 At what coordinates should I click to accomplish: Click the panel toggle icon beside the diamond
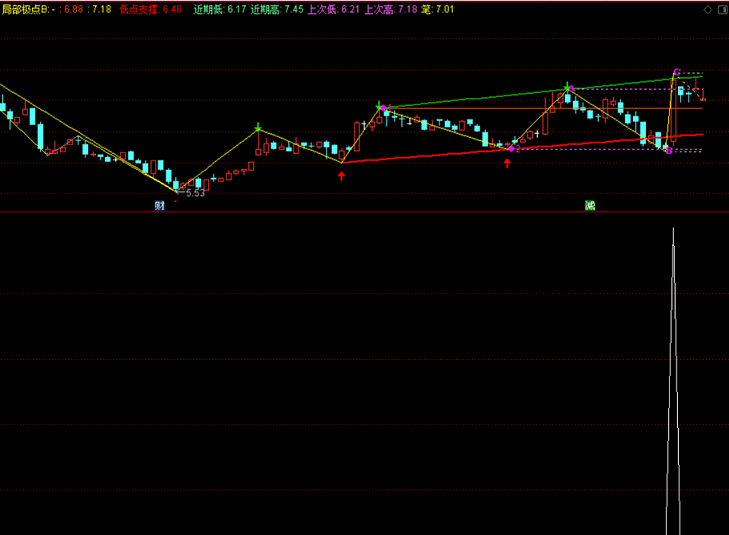point(723,10)
